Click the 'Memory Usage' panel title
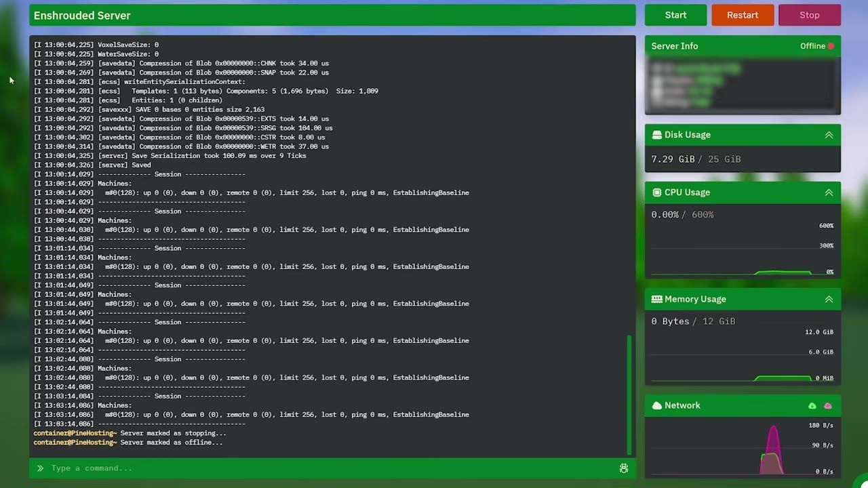 pyautogui.click(x=695, y=299)
